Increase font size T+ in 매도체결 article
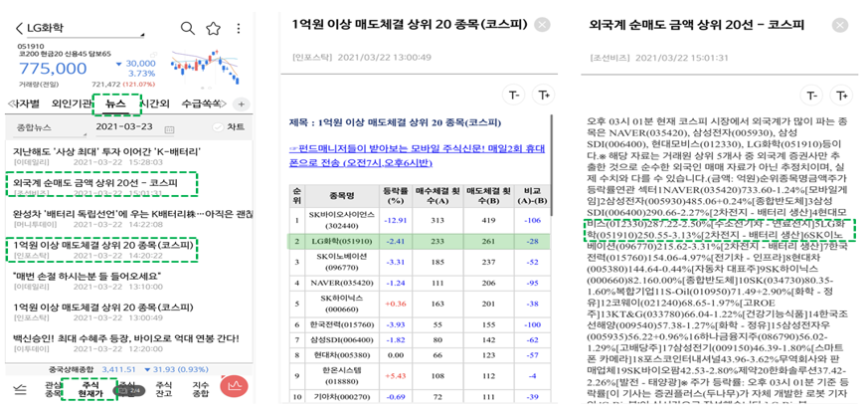 coord(543,96)
